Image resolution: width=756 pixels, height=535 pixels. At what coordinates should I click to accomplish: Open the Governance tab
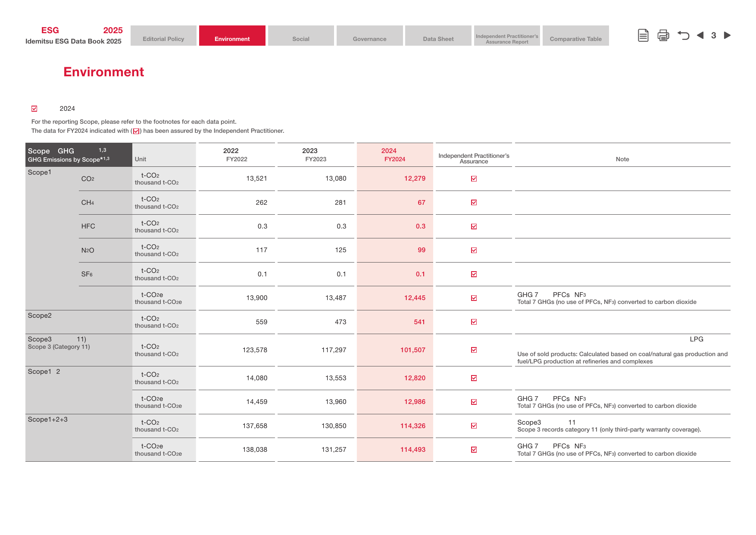[x=370, y=36]
